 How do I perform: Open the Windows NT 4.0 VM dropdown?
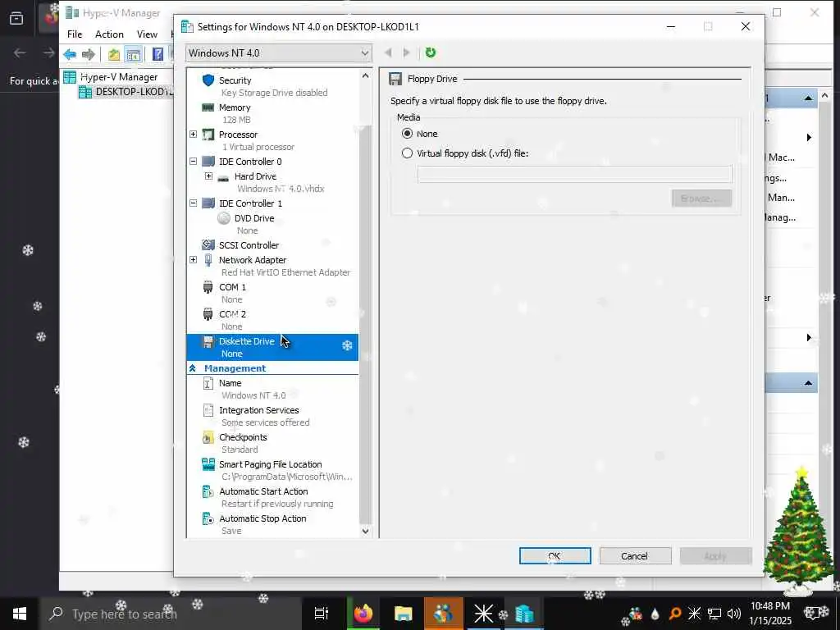(278, 53)
